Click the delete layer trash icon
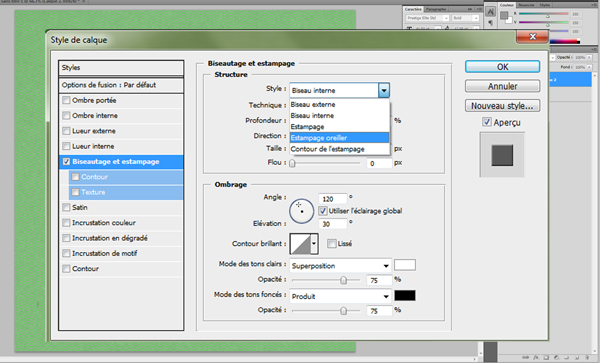 pos(588,357)
